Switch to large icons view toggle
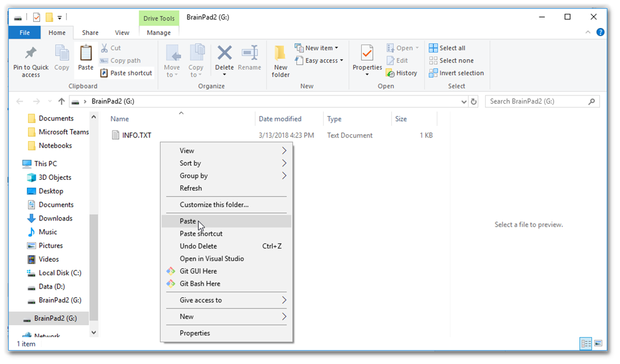 click(598, 343)
